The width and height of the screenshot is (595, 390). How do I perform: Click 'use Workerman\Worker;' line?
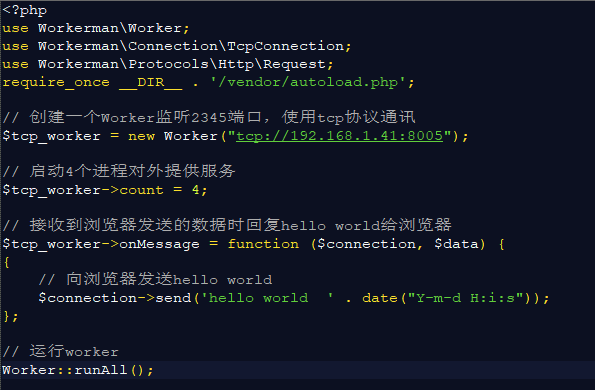(x=96, y=28)
